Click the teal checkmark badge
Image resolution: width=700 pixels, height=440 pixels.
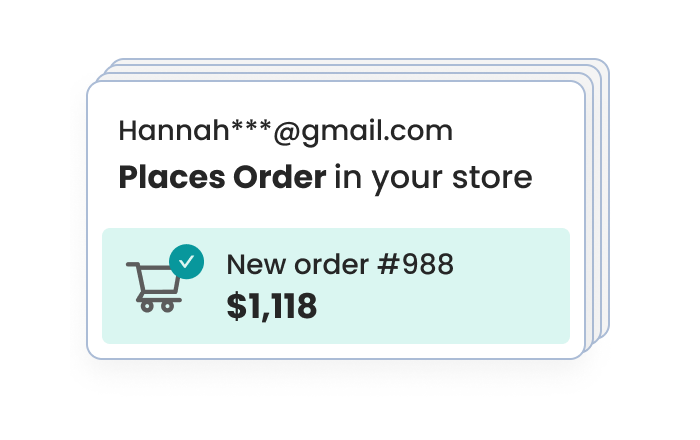tap(186, 261)
